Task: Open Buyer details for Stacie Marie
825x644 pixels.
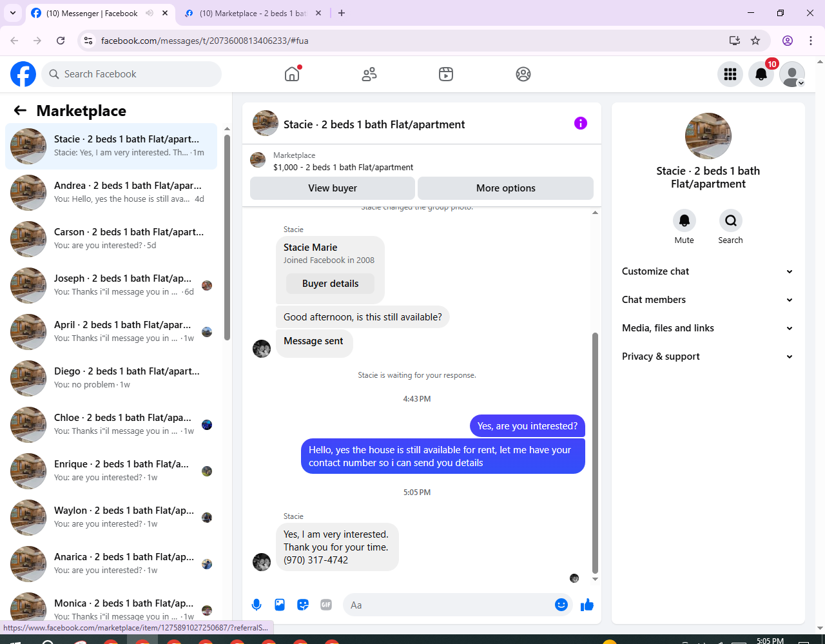Action: [330, 284]
